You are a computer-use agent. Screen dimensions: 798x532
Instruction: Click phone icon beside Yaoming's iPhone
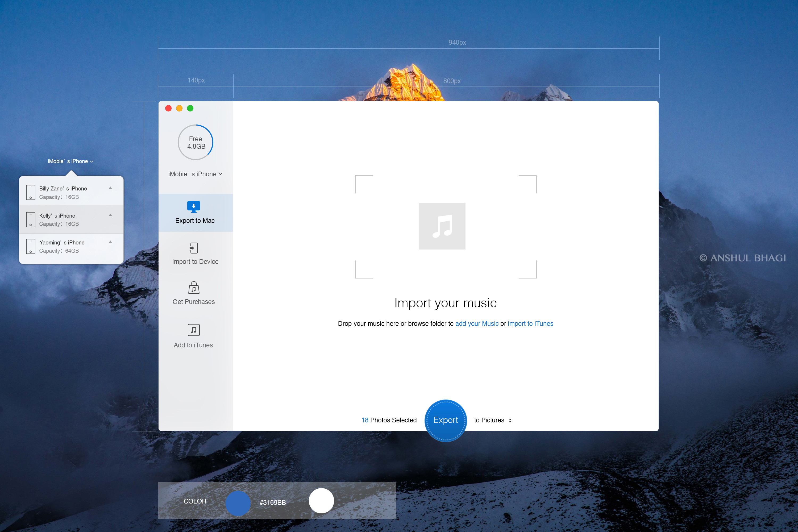coord(31,246)
